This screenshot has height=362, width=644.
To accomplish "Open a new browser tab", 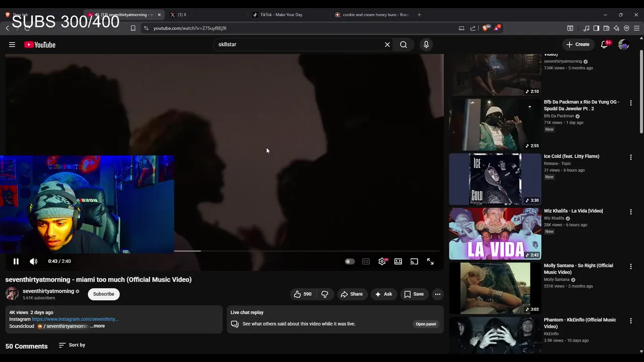I will click(419, 15).
